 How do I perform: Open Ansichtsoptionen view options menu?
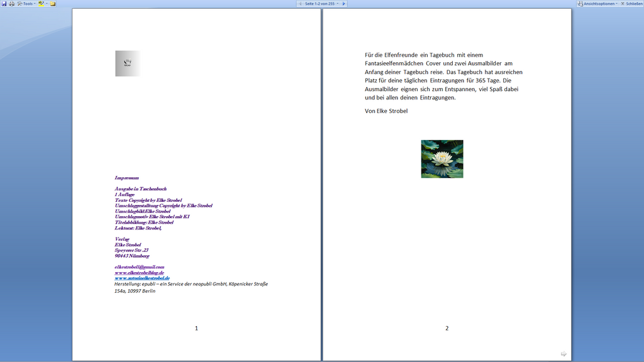pos(597,3)
